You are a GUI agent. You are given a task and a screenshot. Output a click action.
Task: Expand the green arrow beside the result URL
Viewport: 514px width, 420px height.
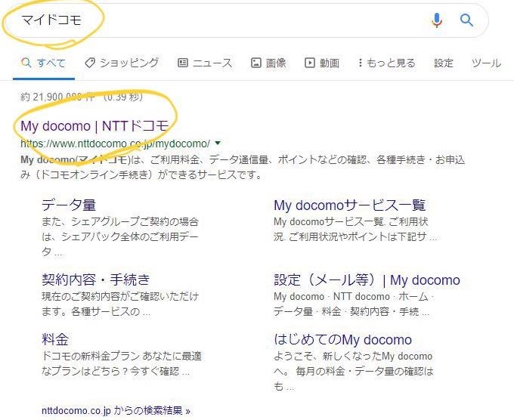218,144
